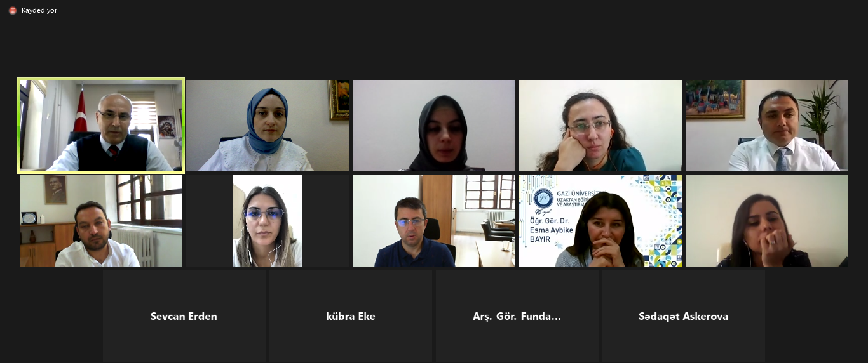
Task: Select video of man in white shirt and tie beside plant
Action: pyautogui.click(x=767, y=126)
